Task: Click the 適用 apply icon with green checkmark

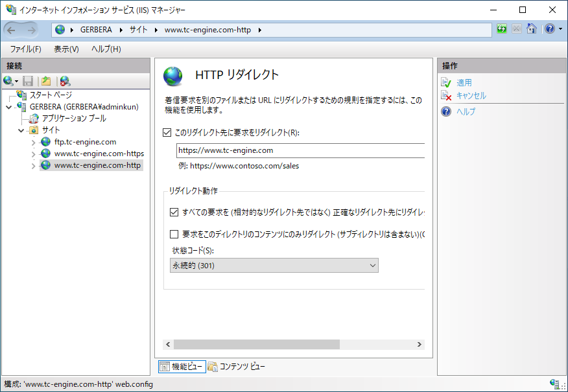Action: (446, 82)
